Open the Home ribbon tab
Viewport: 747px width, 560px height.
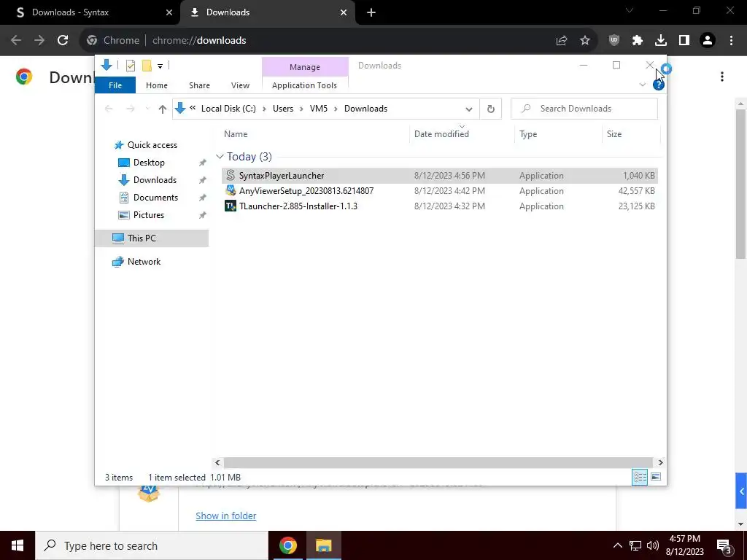tap(157, 85)
